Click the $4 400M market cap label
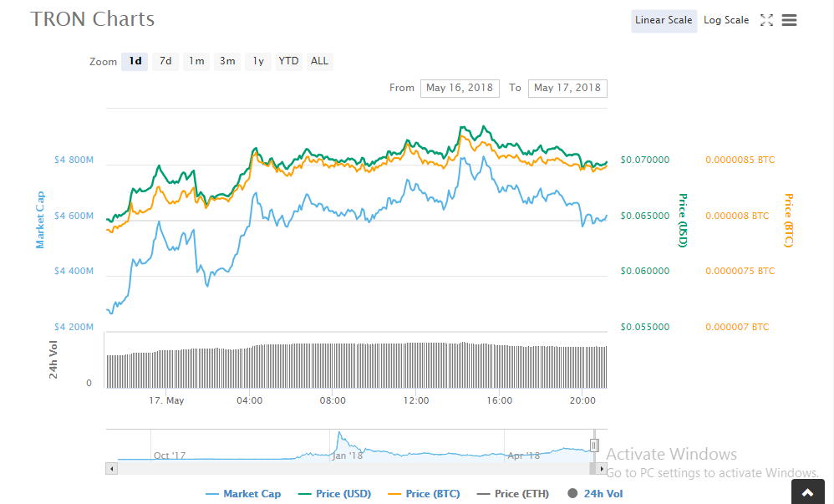Viewport: 834px width, 504px height. (74, 272)
